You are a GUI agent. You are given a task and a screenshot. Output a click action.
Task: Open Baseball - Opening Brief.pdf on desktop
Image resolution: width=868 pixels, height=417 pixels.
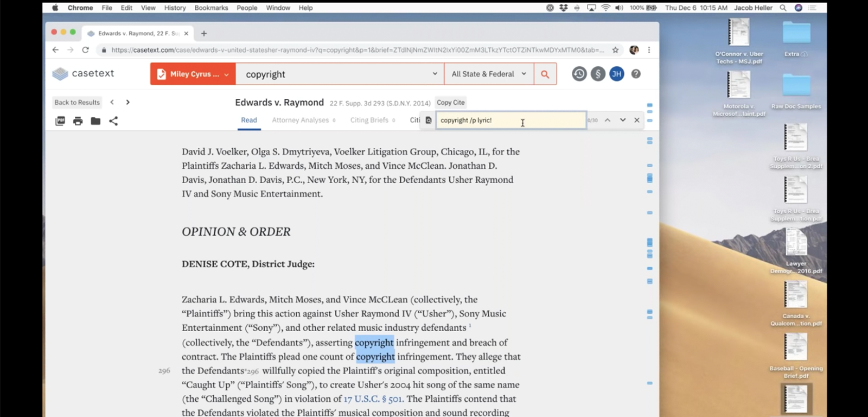pyautogui.click(x=796, y=356)
